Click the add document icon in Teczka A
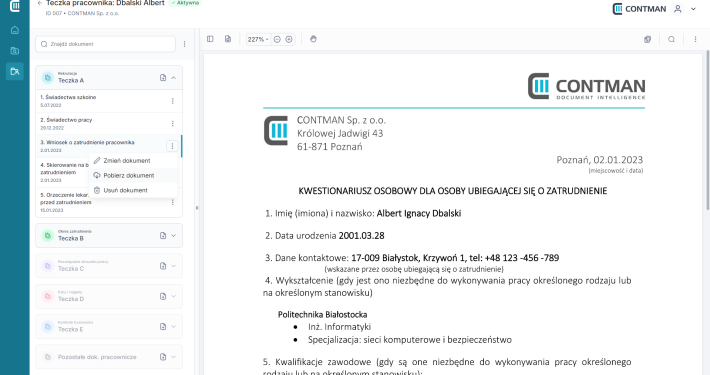710x375 pixels. [x=163, y=78]
